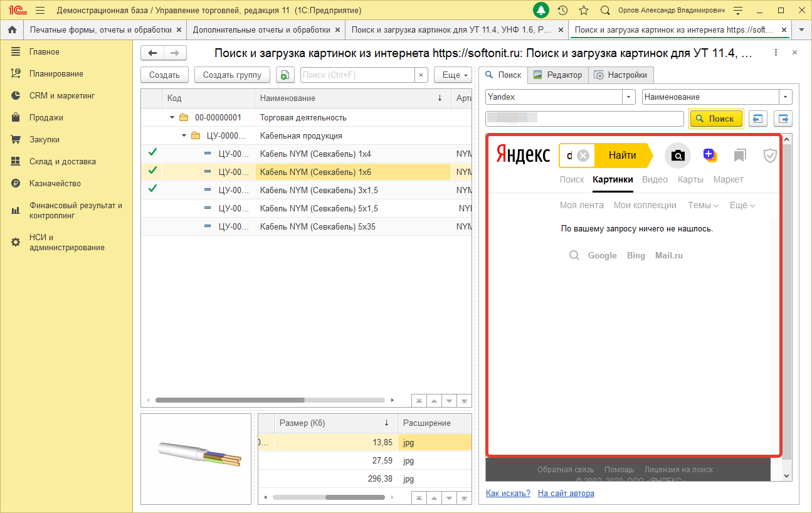Image resolution: width=812 pixels, height=513 pixels.
Task: Switch to Дополнительные отчеты и обработки tab
Action: tap(261, 29)
